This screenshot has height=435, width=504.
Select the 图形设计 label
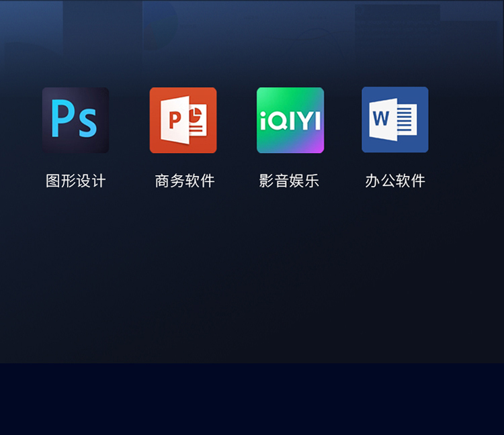point(75,181)
